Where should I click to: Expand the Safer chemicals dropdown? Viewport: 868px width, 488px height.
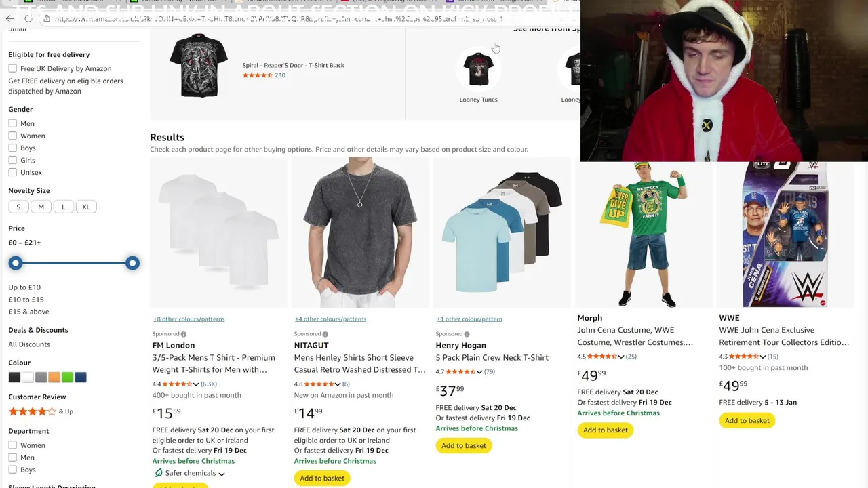point(222,474)
